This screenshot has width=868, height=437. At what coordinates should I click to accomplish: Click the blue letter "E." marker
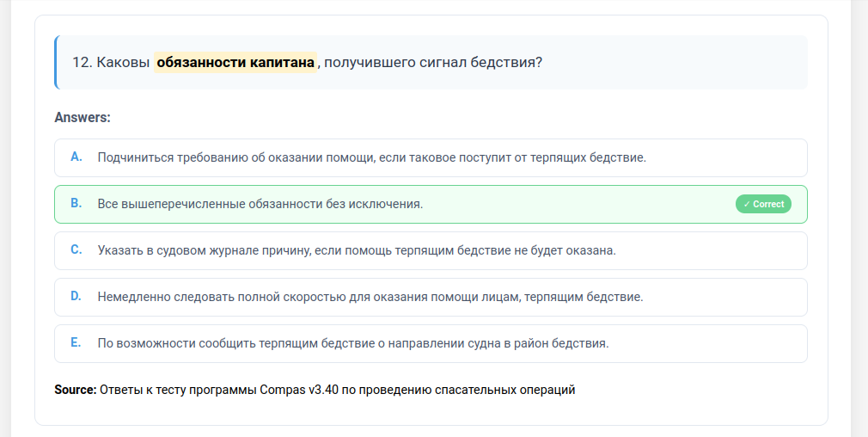click(76, 342)
